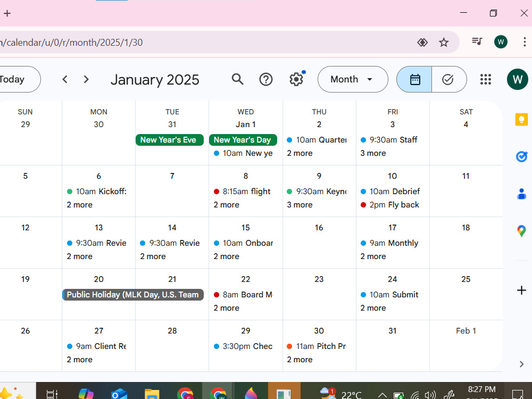Viewport: 532px width, 399px height.
Task: Open the New Year's Day event
Action: pyautogui.click(x=243, y=140)
